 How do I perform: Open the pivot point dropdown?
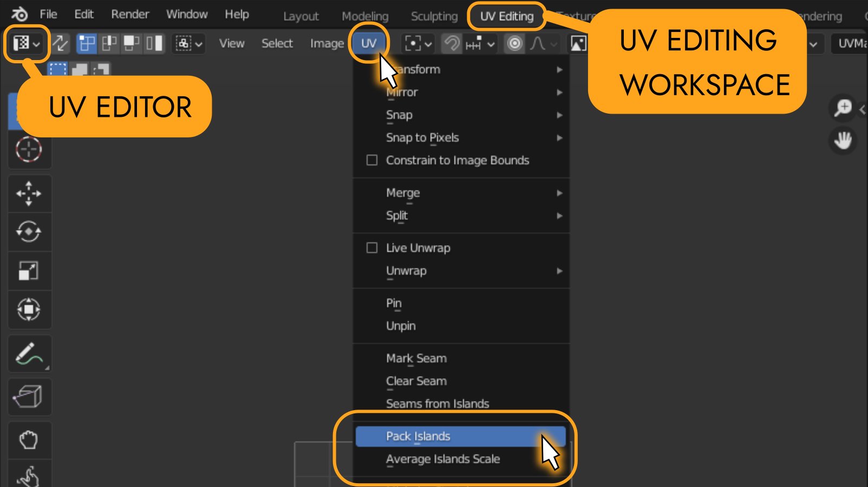coord(419,43)
